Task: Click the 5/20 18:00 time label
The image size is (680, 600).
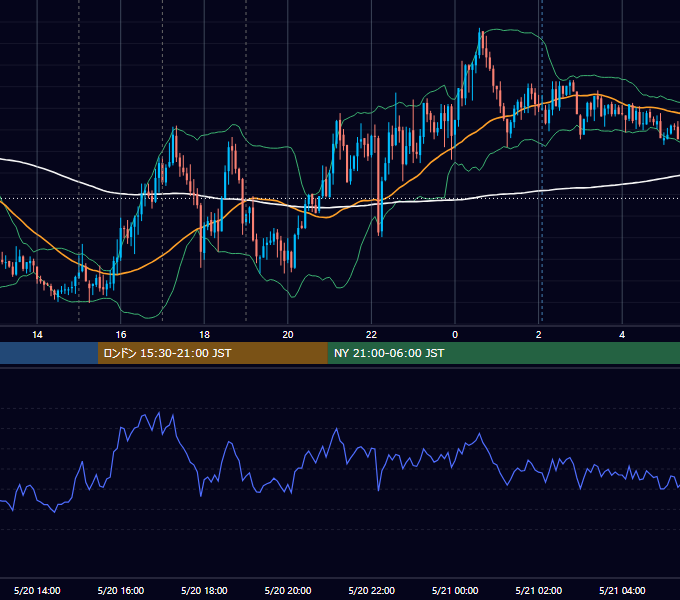Action: tap(204, 590)
